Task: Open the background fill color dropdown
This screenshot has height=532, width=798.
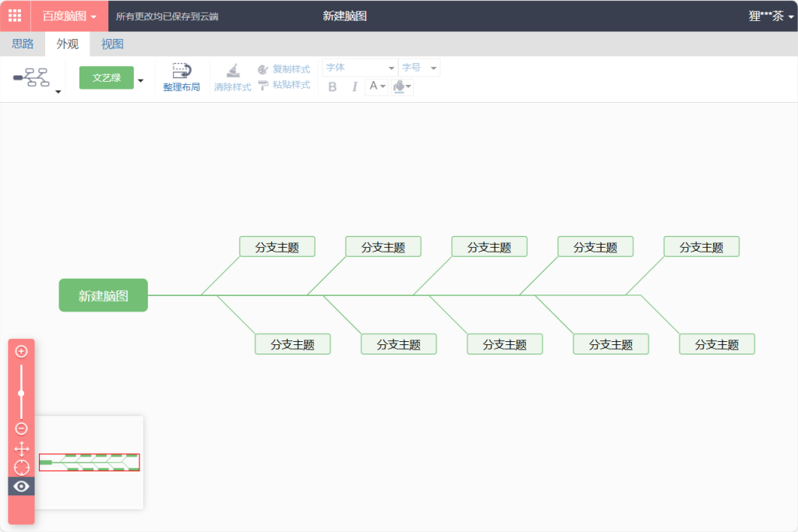Action: [402, 86]
